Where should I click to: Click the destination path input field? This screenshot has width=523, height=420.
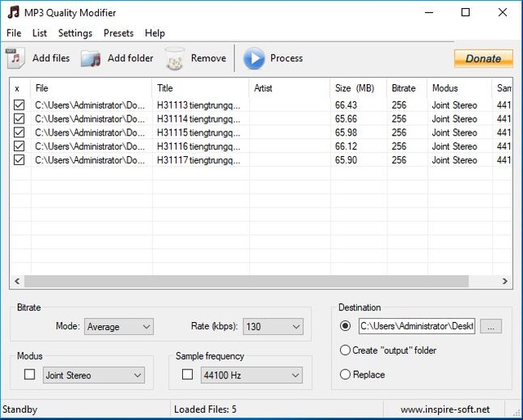click(x=417, y=326)
